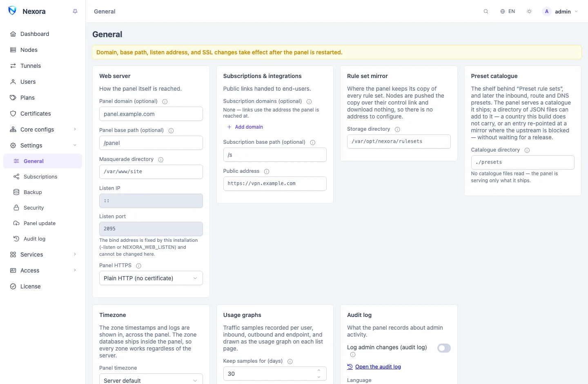Viewport: 588px width, 384px height.
Task: Open the Panel update page
Action: [43, 223]
